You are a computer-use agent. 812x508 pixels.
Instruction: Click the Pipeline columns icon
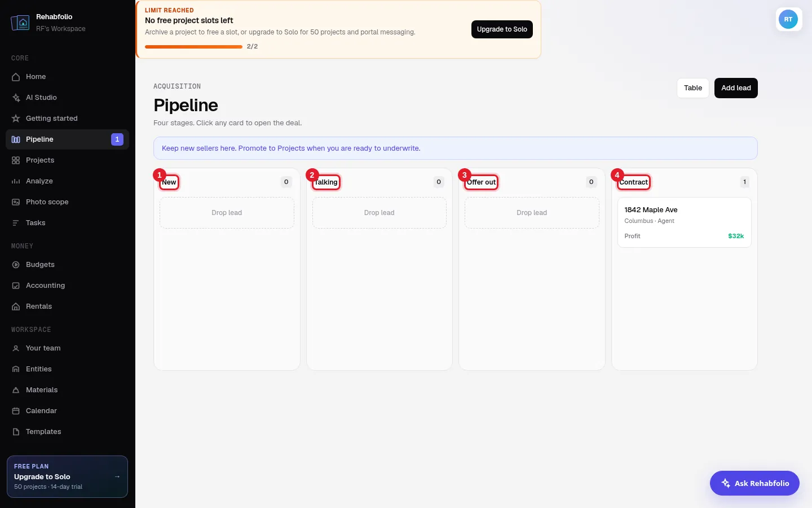click(16, 139)
